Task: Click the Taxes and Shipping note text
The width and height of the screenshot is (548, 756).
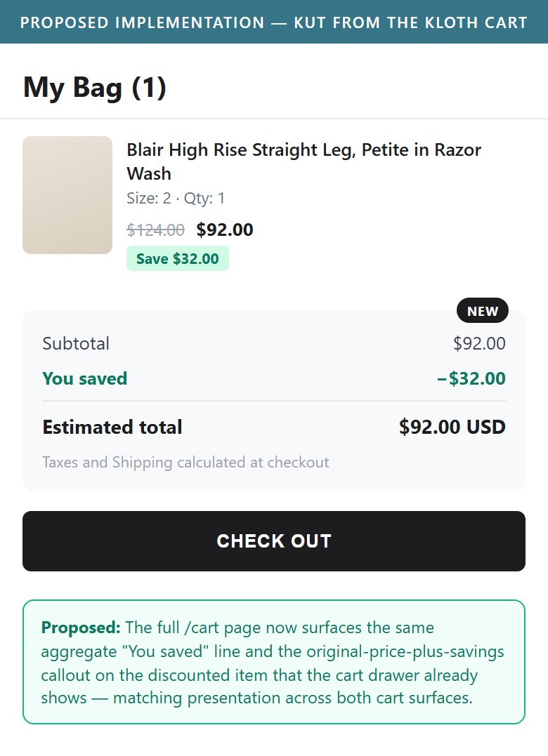Action: (x=185, y=463)
